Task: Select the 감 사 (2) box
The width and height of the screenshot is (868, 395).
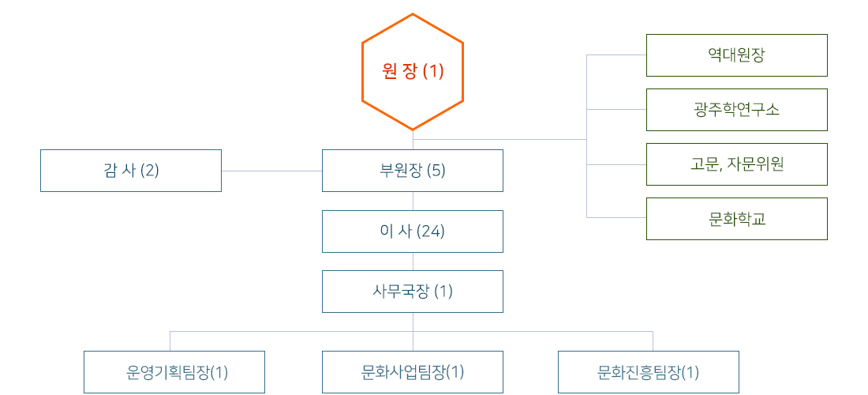Action: [x=131, y=171]
